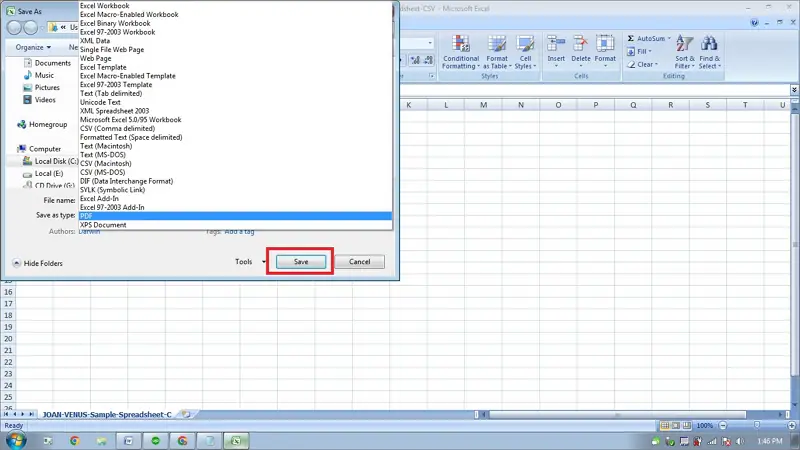Select Music in the folder tree

[x=38, y=75]
